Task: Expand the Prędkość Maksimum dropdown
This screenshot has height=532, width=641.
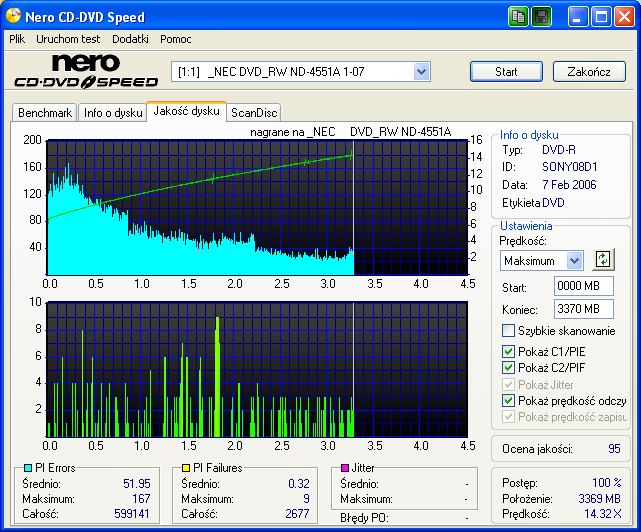Action: point(574,261)
